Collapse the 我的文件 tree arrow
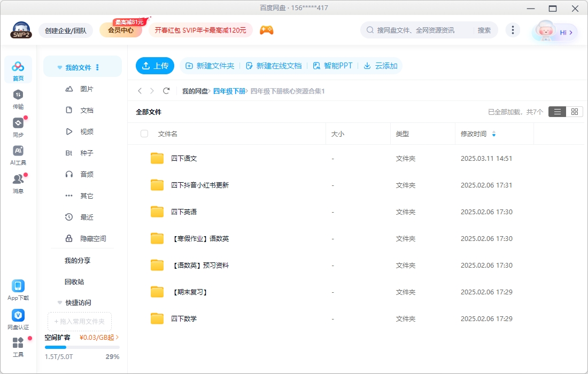The height and width of the screenshot is (374, 588). (60, 67)
